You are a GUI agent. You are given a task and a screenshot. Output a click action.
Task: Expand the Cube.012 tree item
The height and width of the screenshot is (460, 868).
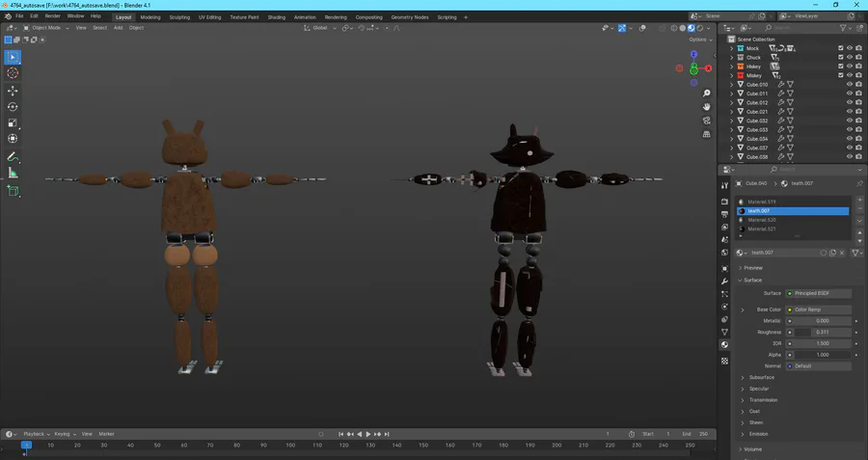click(732, 102)
